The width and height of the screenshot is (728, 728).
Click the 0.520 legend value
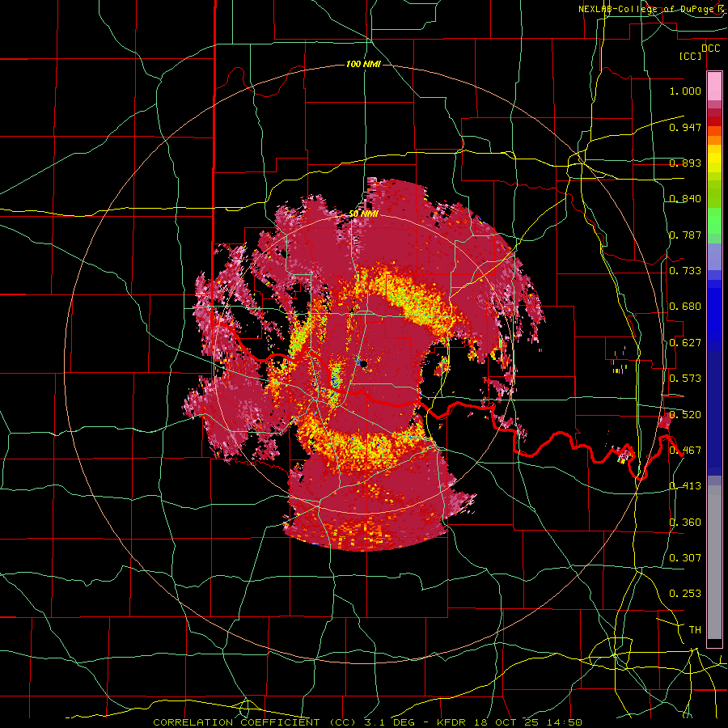point(685,415)
